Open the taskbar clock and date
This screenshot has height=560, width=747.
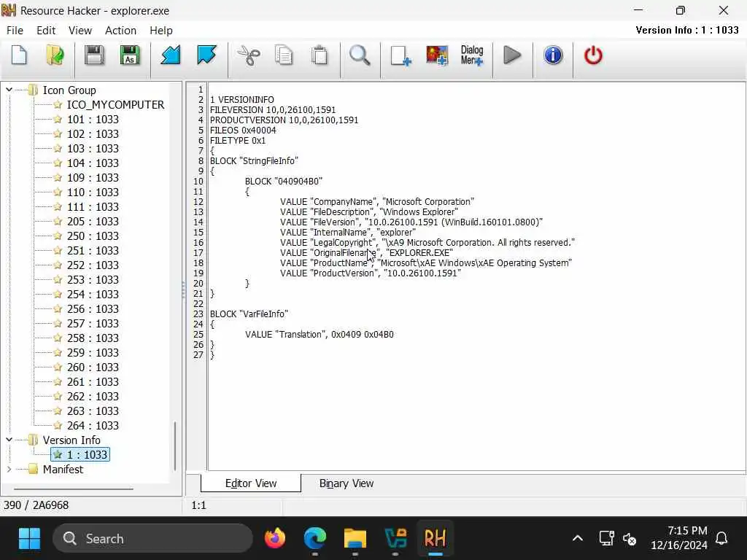(679, 538)
